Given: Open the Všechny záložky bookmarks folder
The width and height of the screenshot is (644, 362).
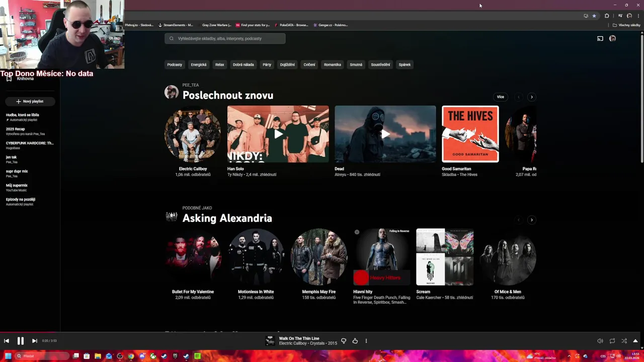Looking at the screenshot, I should tap(627, 25).
